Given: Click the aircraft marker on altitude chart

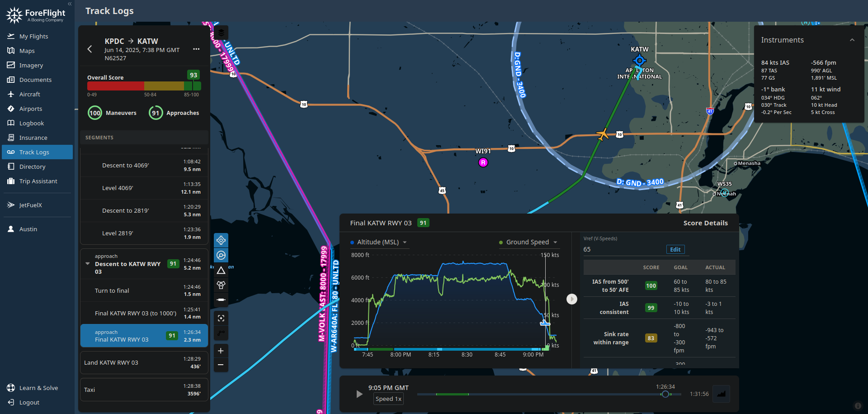Looking at the screenshot, I should [545, 323].
